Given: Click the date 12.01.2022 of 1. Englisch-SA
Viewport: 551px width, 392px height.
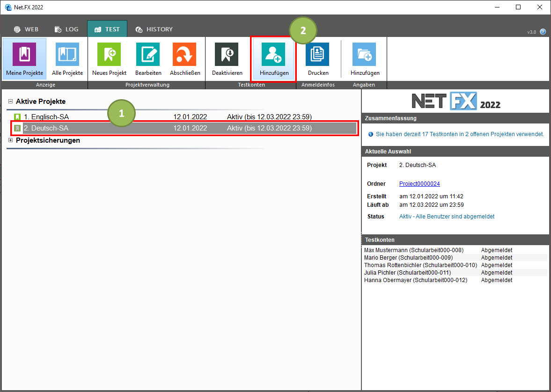Looking at the screenshot, I should pos(190,117).
